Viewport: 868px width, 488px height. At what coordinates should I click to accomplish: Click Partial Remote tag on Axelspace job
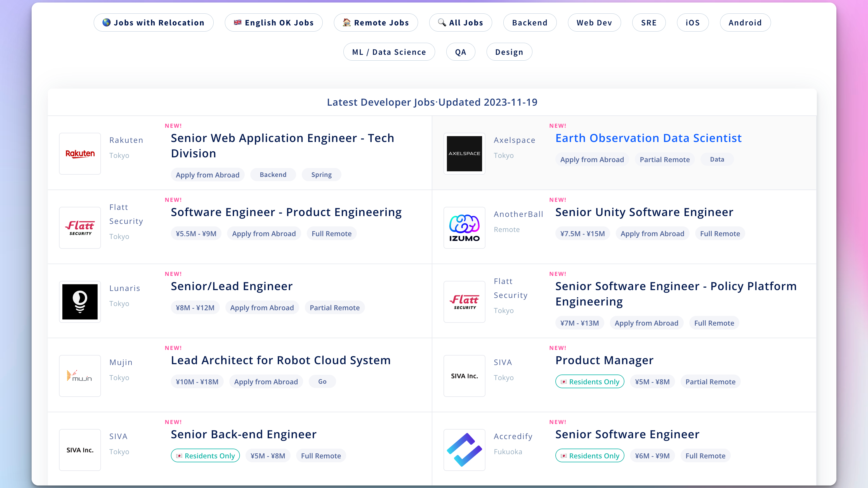click(x=664, y=159)
